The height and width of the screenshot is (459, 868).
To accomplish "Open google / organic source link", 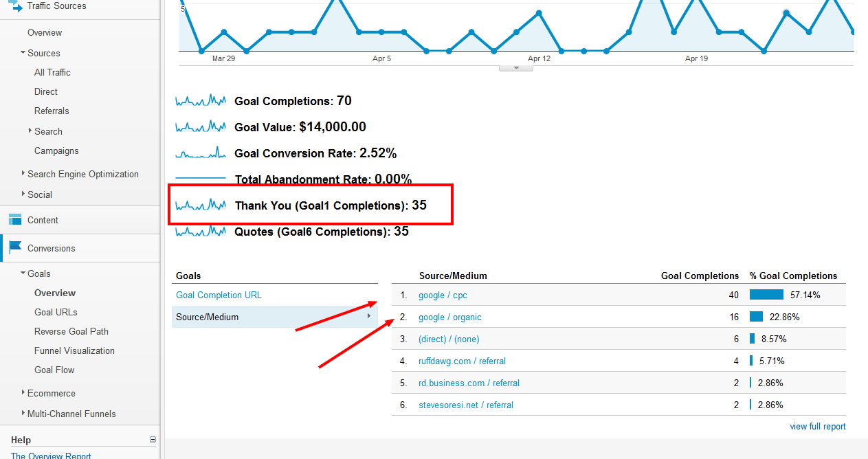I will [x=450, y=317].
